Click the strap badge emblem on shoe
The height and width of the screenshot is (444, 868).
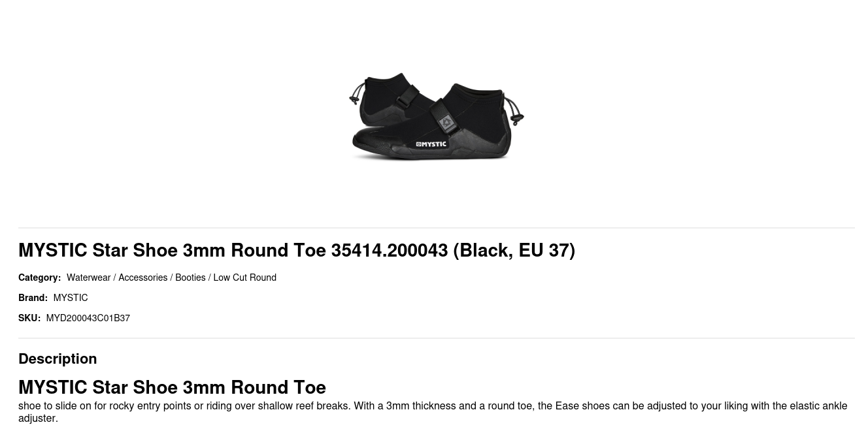(x=447, y=122)
